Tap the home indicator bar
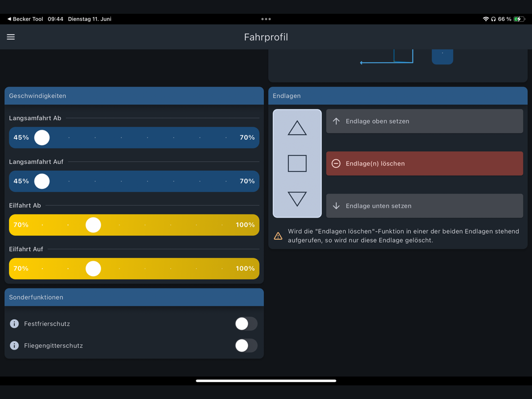 click(x=266, y=381)
